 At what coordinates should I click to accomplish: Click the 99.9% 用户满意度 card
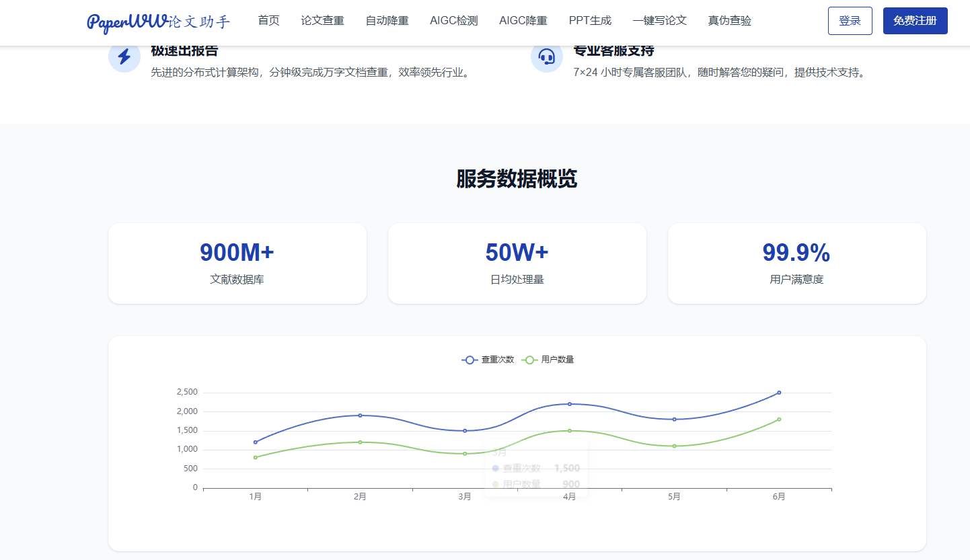tap(797, 264)
